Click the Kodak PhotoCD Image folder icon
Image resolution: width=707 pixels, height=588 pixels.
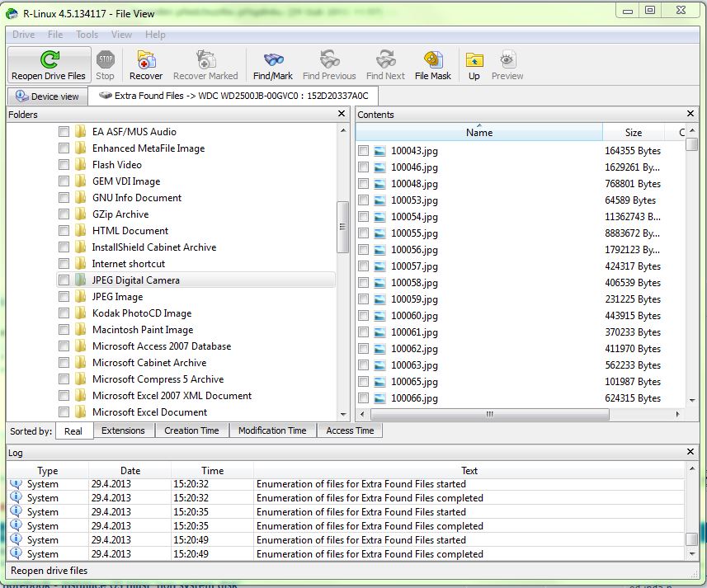point(80,313)
